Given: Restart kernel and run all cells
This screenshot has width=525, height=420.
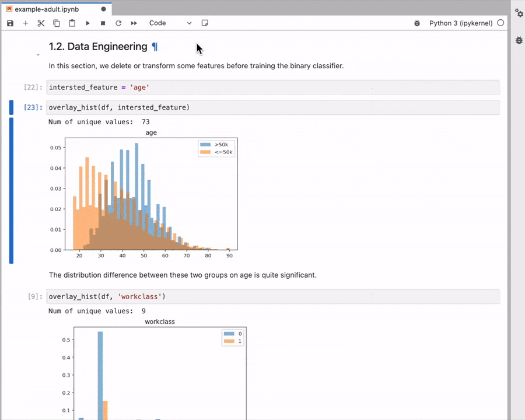Looking at the screenshot, I should 134,23.
